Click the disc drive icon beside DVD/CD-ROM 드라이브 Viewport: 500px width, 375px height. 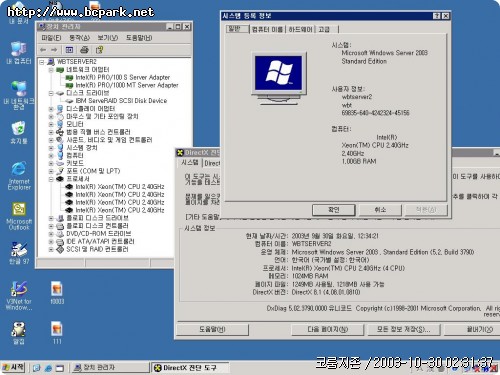60,234
